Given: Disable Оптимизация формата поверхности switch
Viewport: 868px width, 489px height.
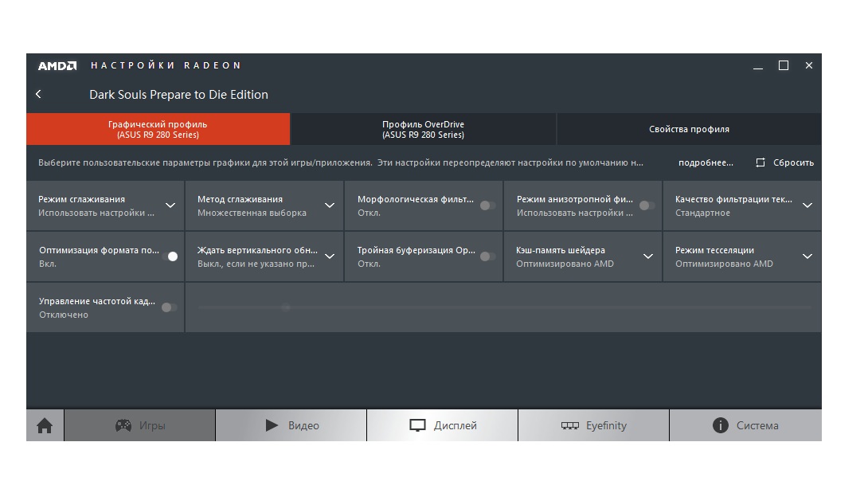Looking at the screenshot, I should coord(170,256).
